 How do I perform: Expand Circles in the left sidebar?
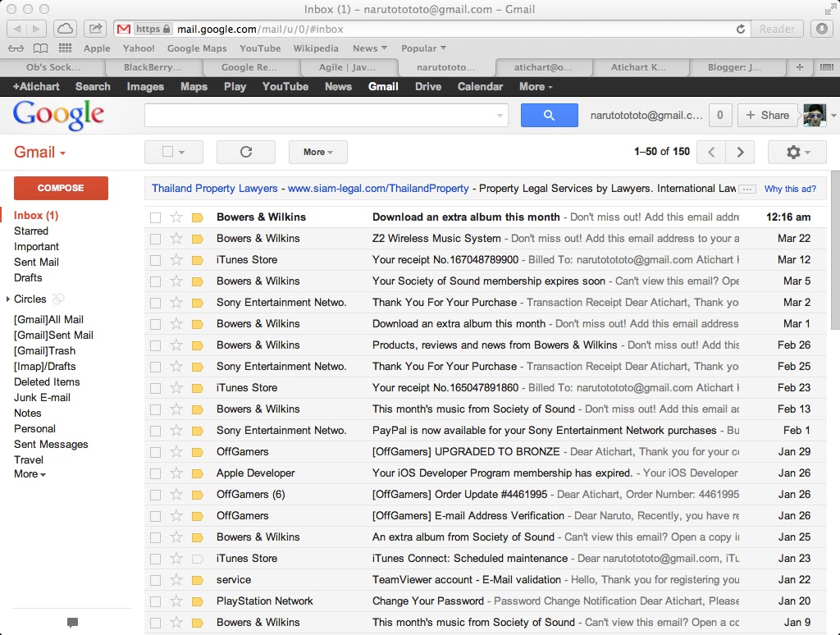(10, 298)
